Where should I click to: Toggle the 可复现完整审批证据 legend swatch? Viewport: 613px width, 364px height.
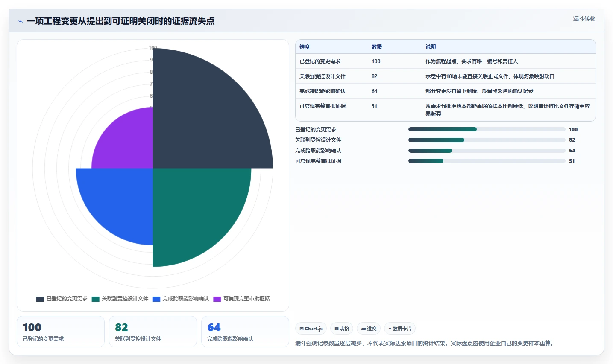(x=217, y=299)
